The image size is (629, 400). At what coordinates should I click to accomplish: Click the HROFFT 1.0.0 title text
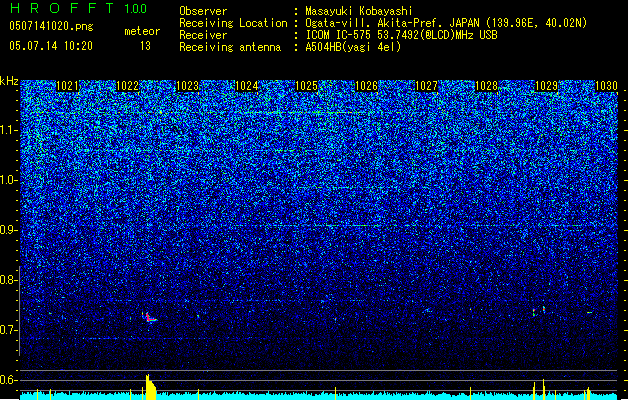pyautogui.click(x=79, y=8)
